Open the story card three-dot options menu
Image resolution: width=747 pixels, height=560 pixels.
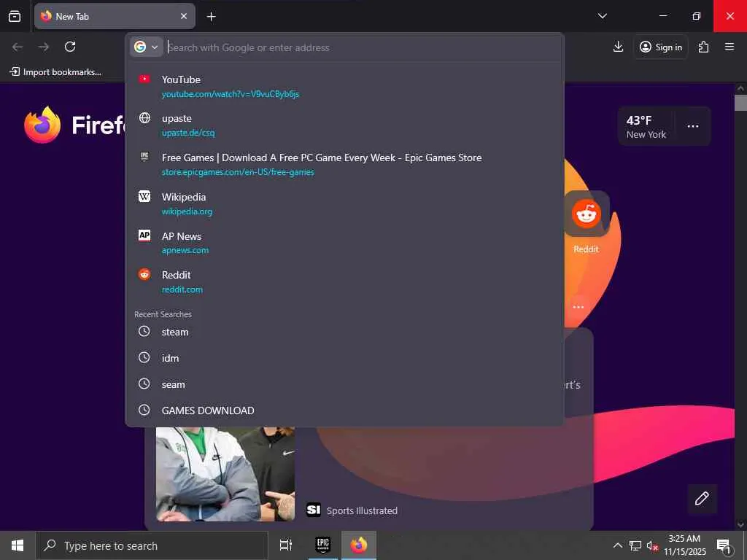click(578, 307)
